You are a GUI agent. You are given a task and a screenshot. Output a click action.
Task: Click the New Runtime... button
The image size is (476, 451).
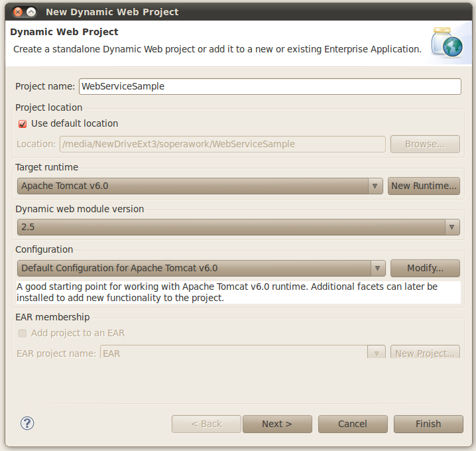pos(424,186)
